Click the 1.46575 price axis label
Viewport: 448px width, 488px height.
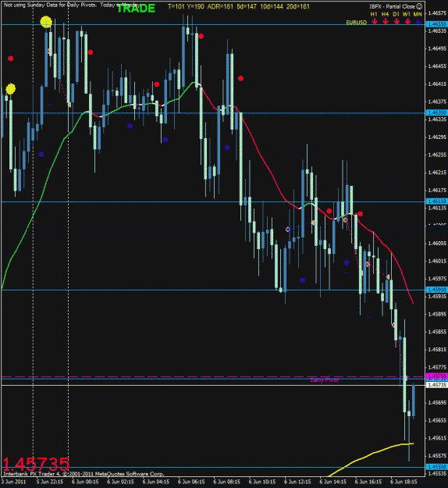tap(437, 13)
